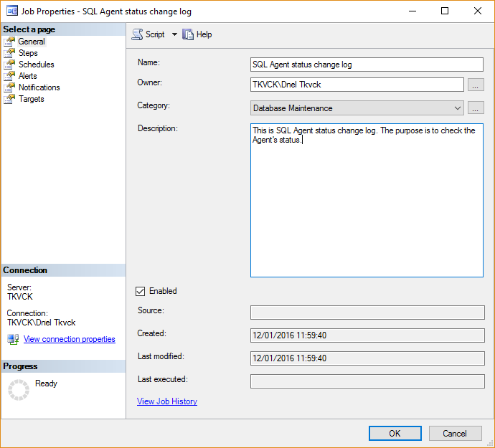
Task: Select the Alerts page icon
Action: [9, 76]
